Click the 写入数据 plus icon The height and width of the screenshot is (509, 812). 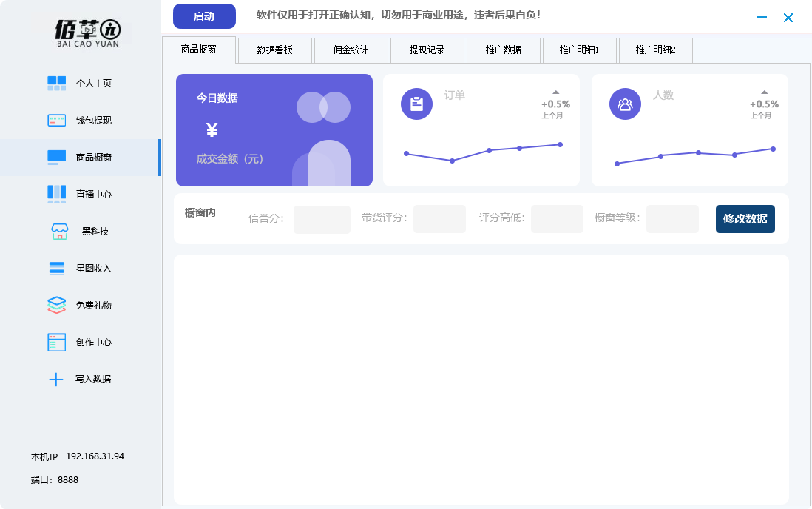pyautogui.click(x=56, y=379)
